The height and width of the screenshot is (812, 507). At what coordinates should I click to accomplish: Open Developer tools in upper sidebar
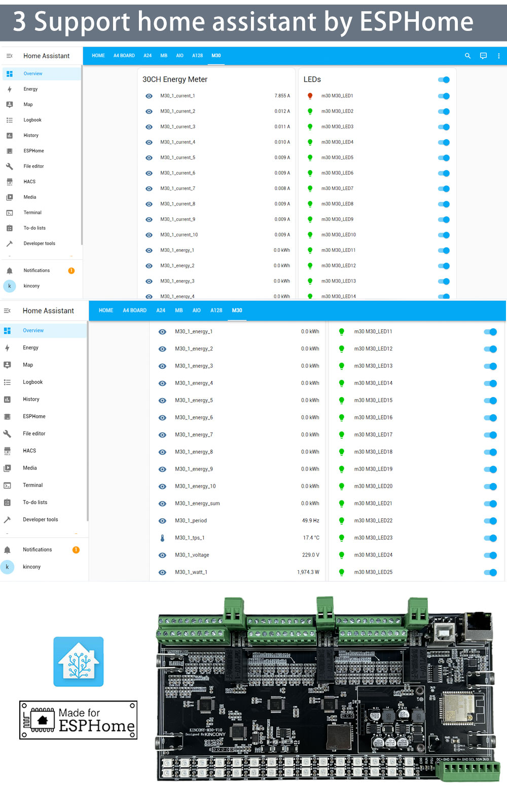[x=39, y=244]
